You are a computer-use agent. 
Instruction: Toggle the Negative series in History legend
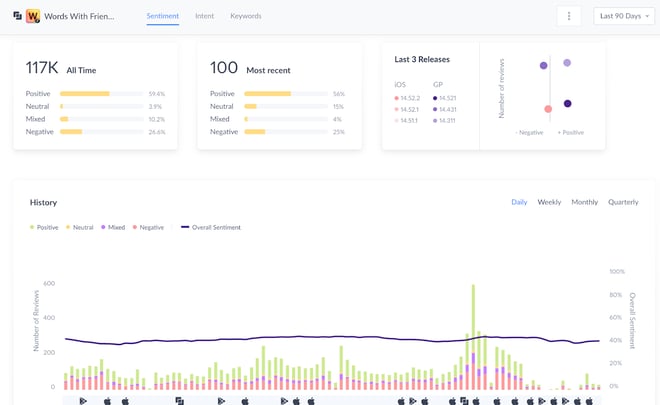[148, 227]
